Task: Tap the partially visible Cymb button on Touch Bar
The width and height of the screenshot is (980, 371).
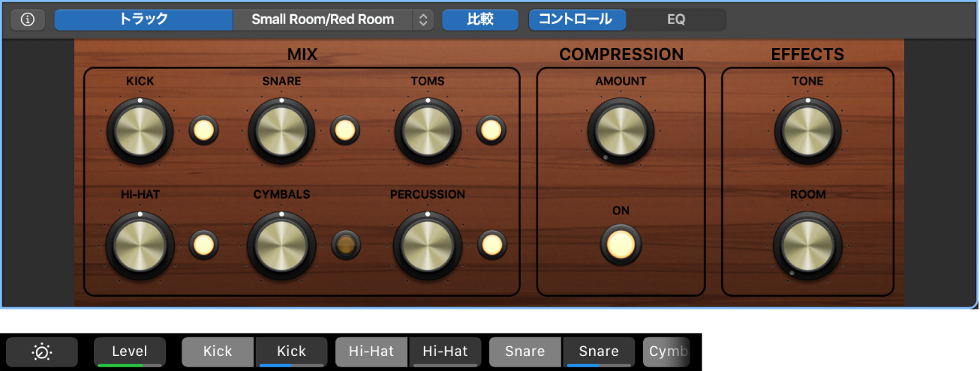Action: click(x=666, y=352)
